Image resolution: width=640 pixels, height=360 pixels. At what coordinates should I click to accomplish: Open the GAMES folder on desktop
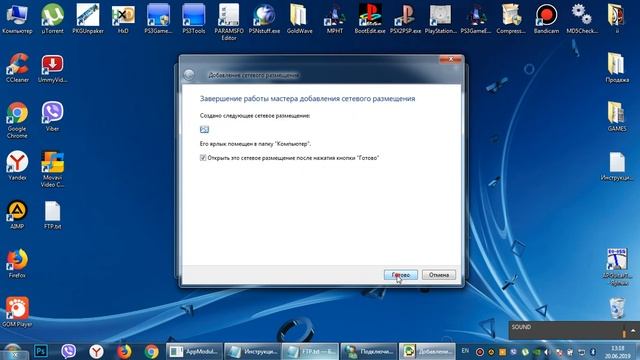click(617, 116)
